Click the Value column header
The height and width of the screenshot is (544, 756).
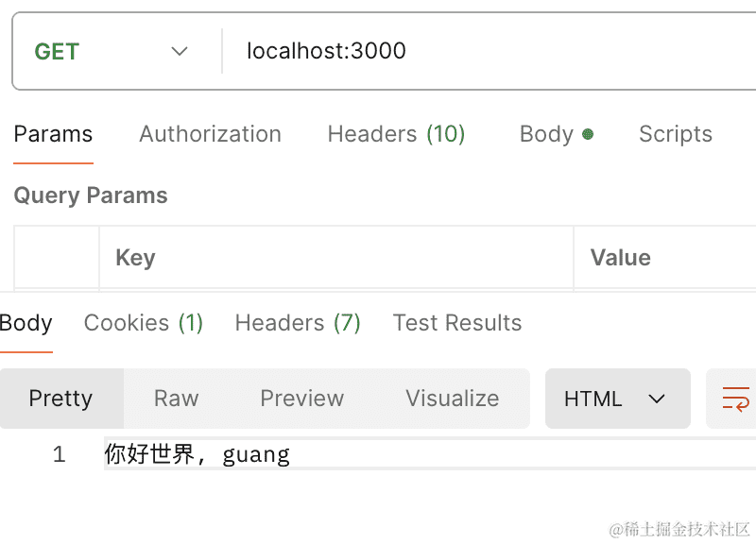(620, 258)
